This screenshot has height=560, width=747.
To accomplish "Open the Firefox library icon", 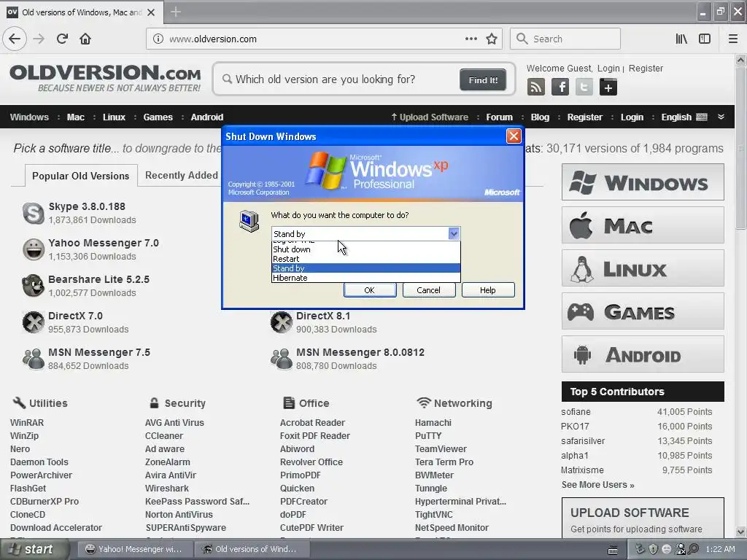I will coord(681,39).
